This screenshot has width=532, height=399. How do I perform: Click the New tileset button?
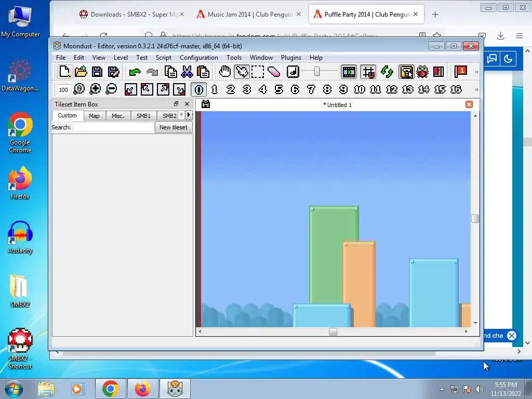pyautogui.click(x=174, y=127)
